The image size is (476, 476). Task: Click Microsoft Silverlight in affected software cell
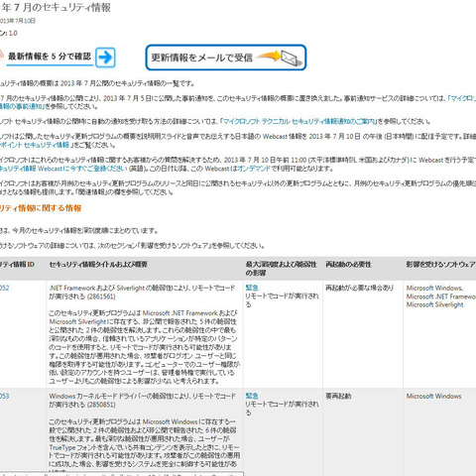click(x=434, y=304)
